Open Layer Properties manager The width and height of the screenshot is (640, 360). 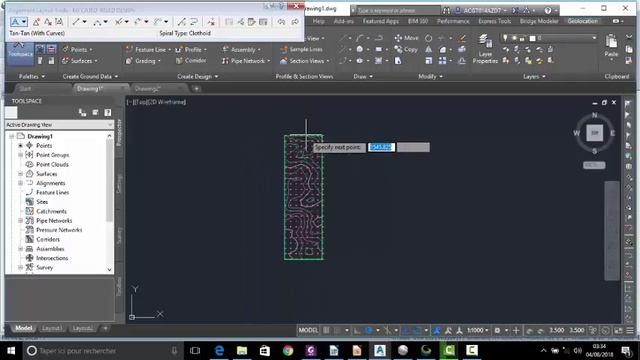coord(485,49)
